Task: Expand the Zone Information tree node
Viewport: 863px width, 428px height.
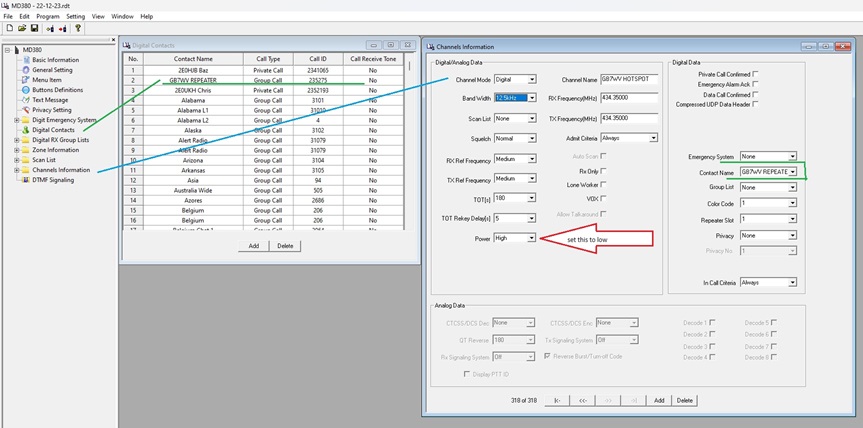Action: (16, 150)
